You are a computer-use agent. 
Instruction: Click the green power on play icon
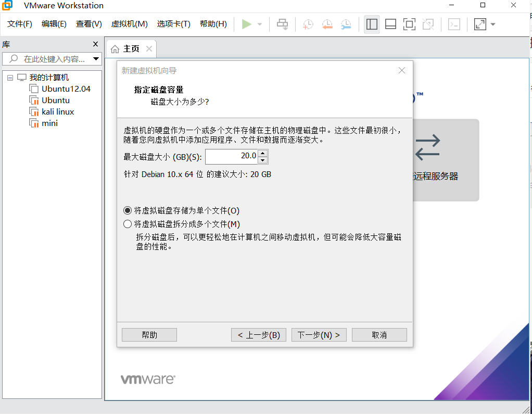[247, 24]
